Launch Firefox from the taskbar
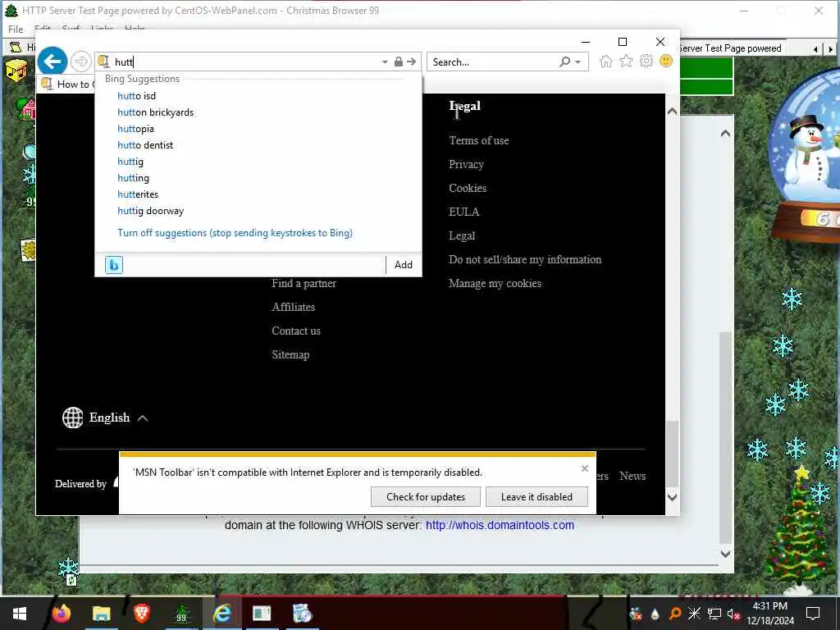This screenshot has width=840, height=630. coord(61,614)
